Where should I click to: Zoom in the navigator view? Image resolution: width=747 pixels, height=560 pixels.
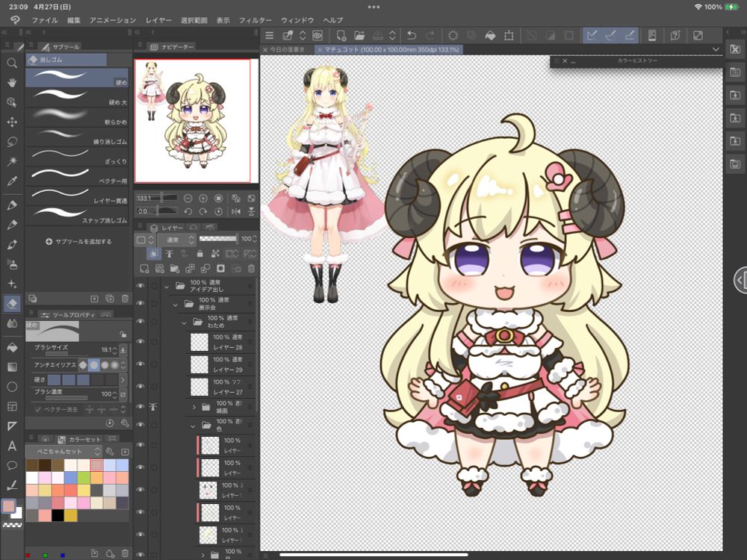[203, 198]
